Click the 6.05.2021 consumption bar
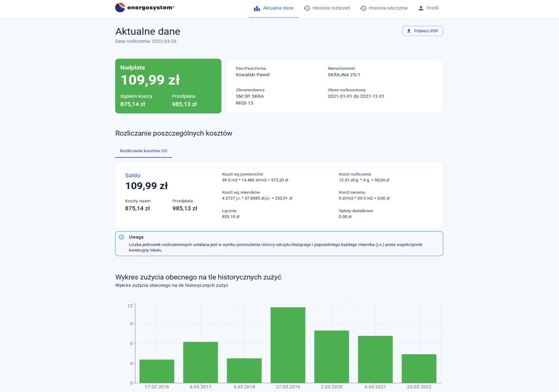This screenshot has height=392, width=559. (375, 359)
